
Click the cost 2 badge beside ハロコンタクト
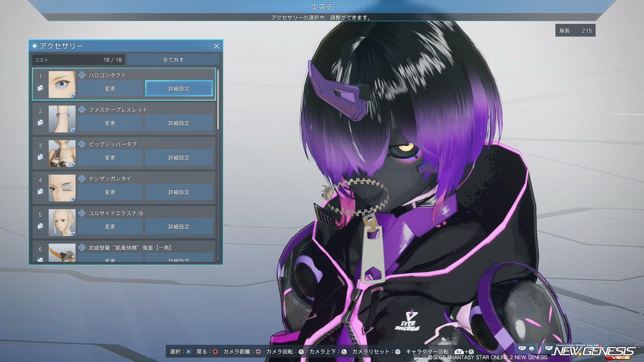pos(82,75)
